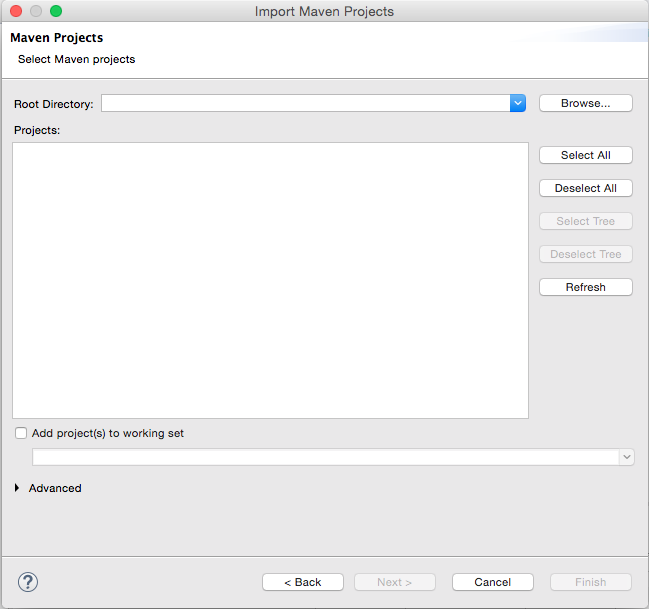The width and height of the screenshot is (649, 609).
Task: Click the Select Tree button
Action: point(586,221)
